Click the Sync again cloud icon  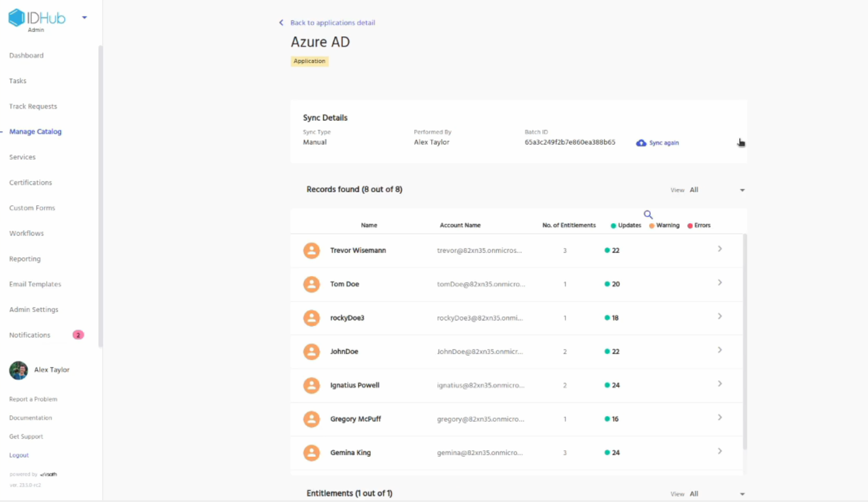(641, 143)
